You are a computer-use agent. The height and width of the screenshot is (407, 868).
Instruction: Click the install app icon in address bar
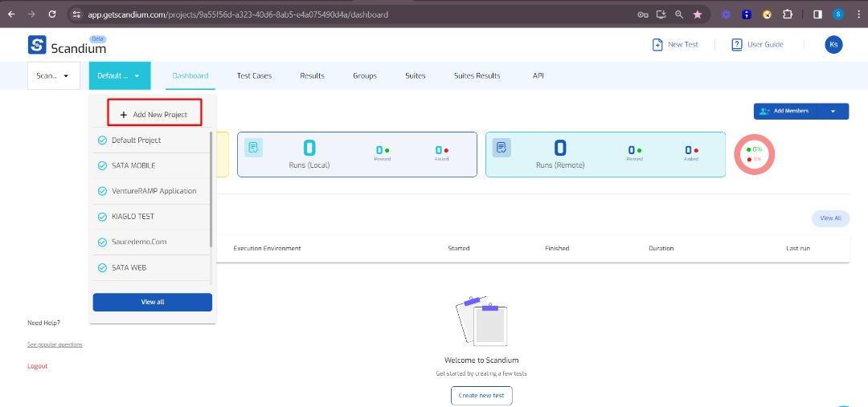(x=661, y=15)
